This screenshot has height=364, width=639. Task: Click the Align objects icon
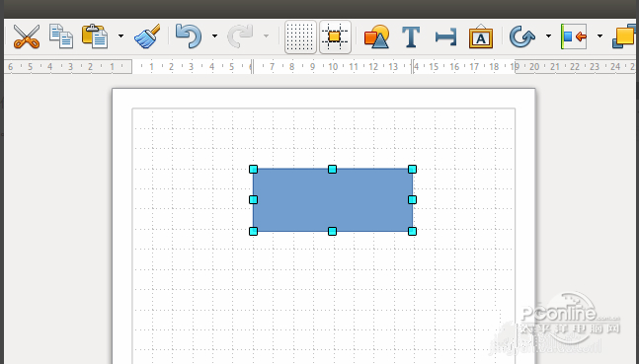[x=574, y=36]
